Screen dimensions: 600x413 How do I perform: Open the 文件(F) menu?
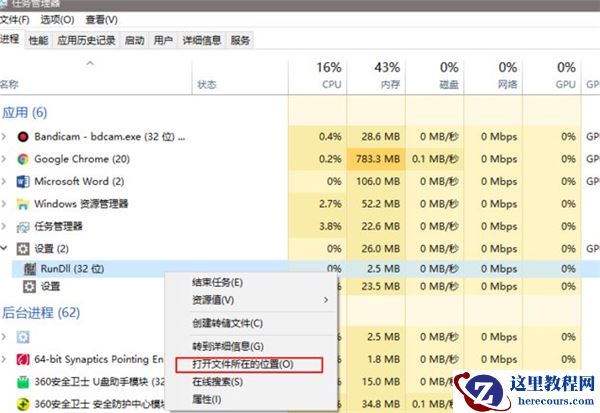tap(15, 20)
